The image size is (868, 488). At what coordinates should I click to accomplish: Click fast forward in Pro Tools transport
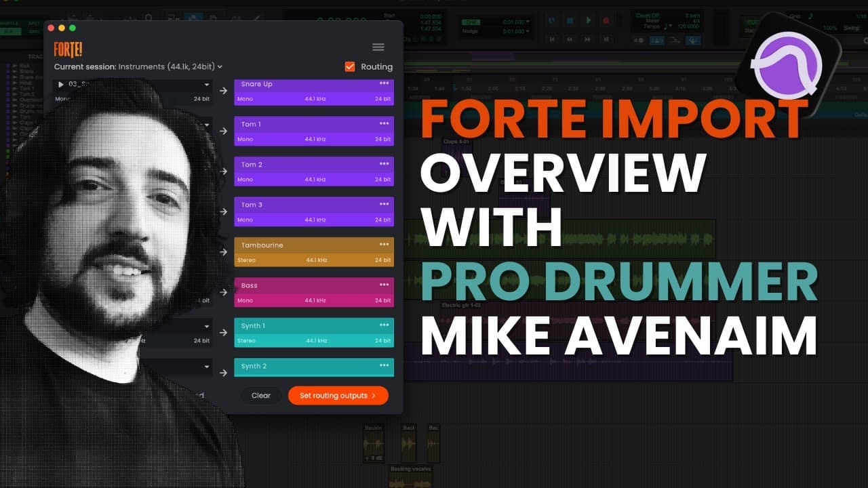(589, 40)
